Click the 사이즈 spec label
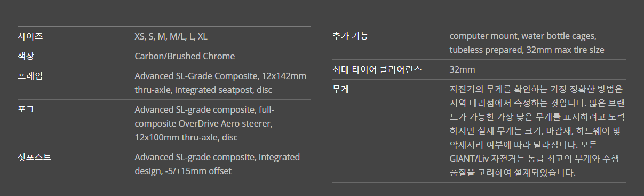The width and height of the screenshot is (644, 196). 30,36
